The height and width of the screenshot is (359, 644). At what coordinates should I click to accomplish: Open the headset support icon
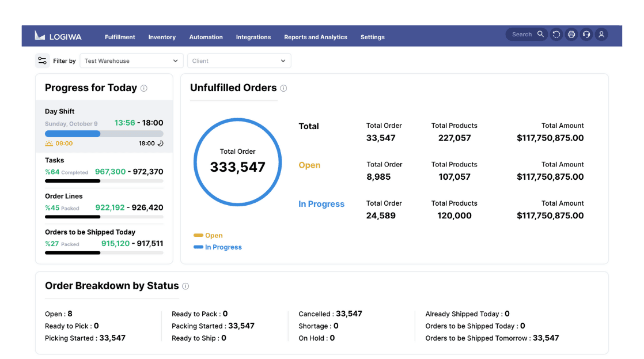[586, 35]
